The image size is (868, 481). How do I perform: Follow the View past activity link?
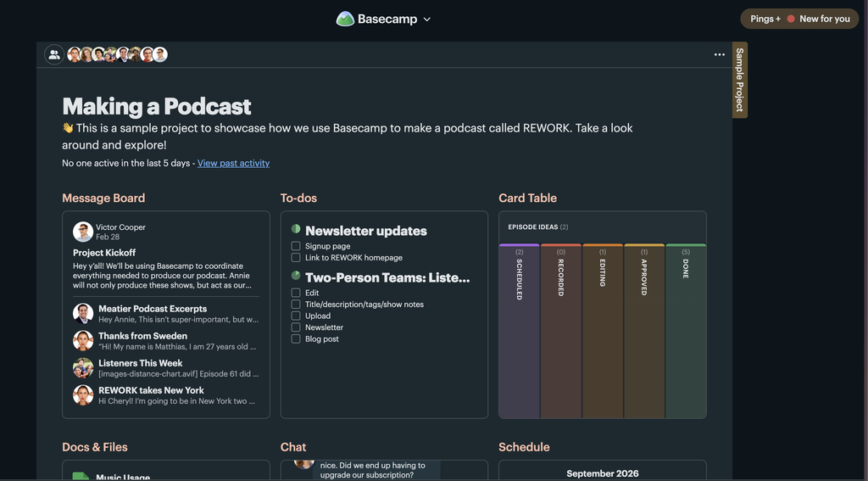point(234,163)
